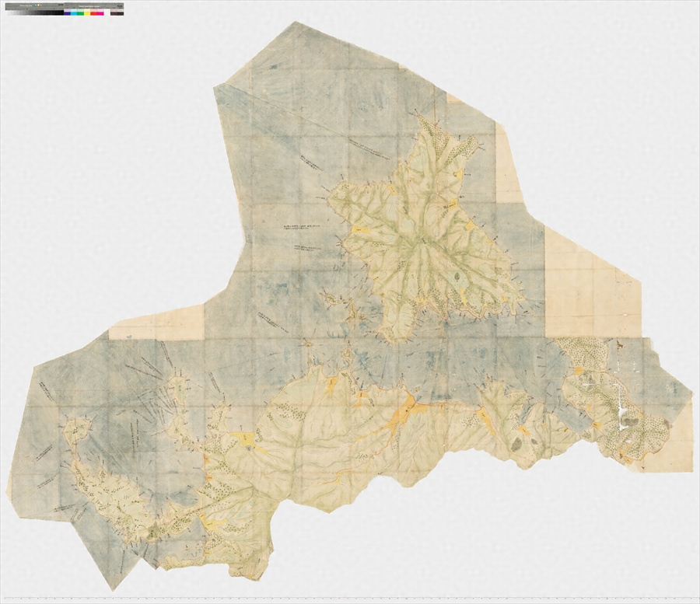This screenshot has height=604, width=700.
Task: Click the yellow patch on the color chart
Action: (x=87, y=13)
